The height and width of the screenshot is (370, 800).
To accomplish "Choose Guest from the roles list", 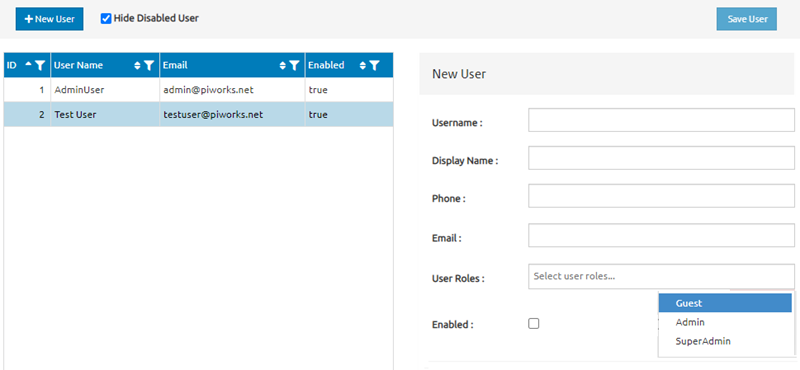I will pyautogui.click(x=725, y=303).
